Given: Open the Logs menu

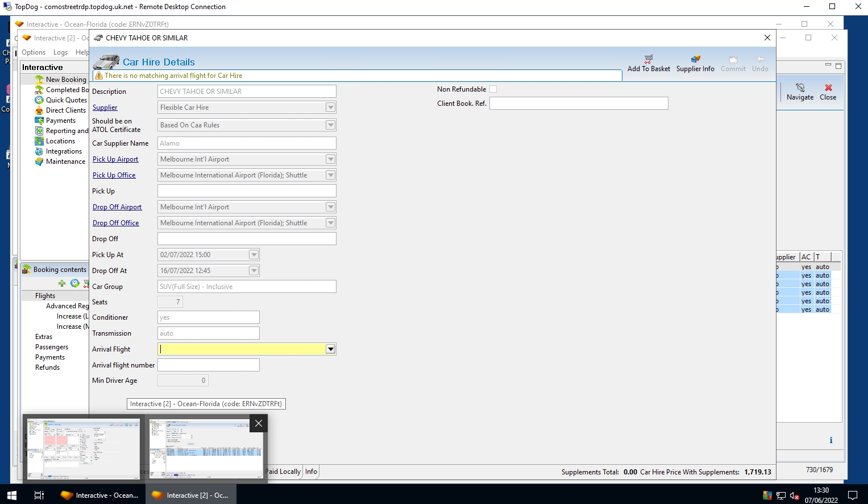Looking at the screenshot, I should pos(60,52).
